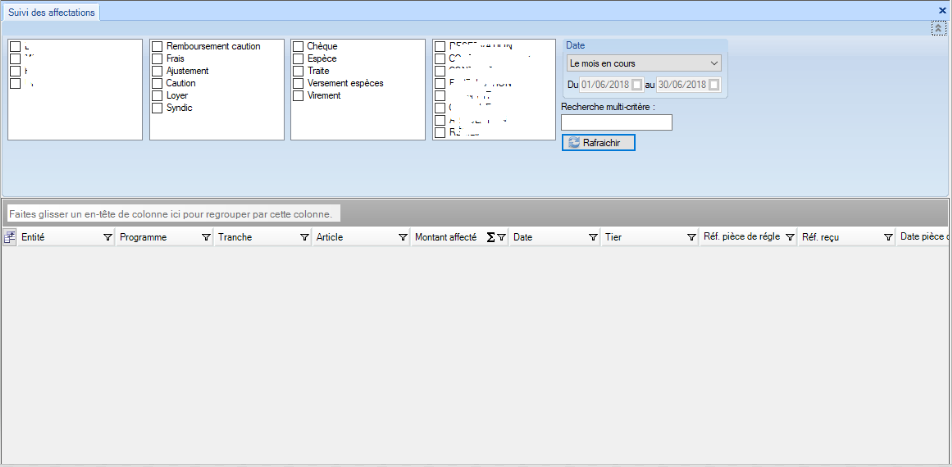Screen dimensions: 952x467
Task: Open the Tier column filter icon
Action: click(690, 238)
